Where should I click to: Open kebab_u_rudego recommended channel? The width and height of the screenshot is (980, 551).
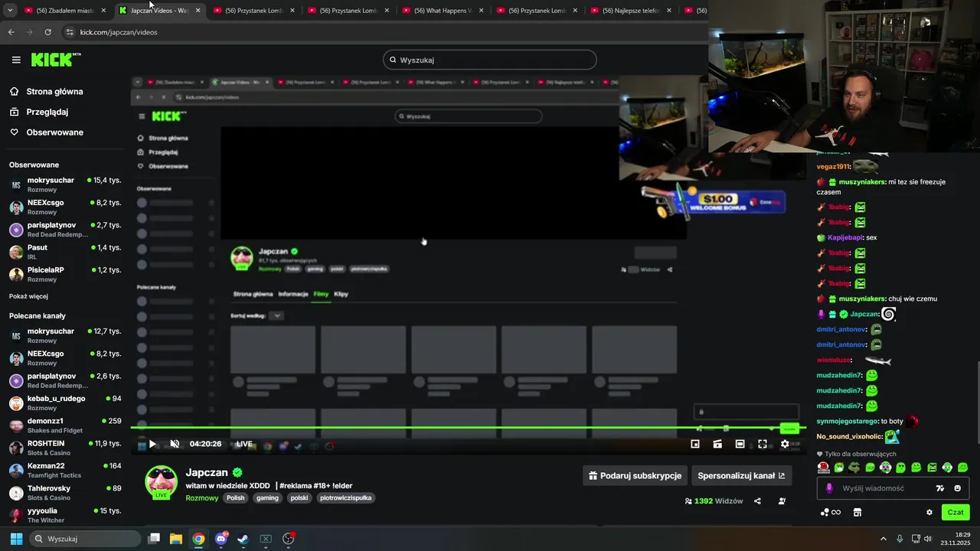pyautogui.click(x=65, y=403)
